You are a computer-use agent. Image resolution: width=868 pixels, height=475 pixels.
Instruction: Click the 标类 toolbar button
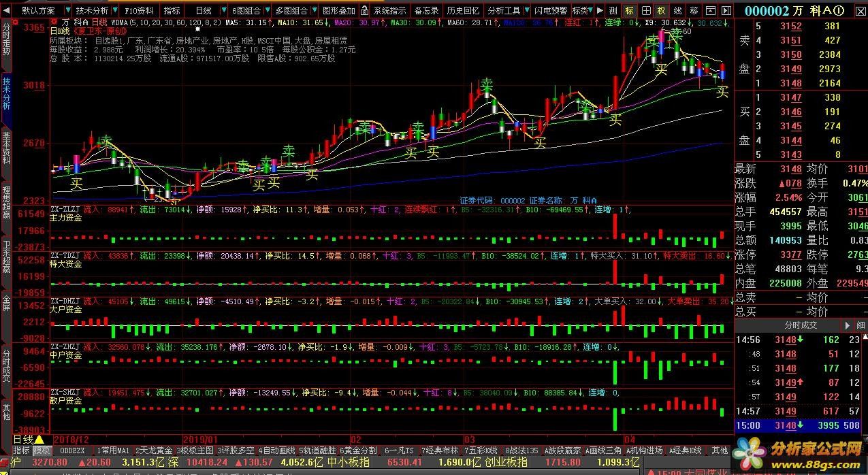(x=580, y=10)
